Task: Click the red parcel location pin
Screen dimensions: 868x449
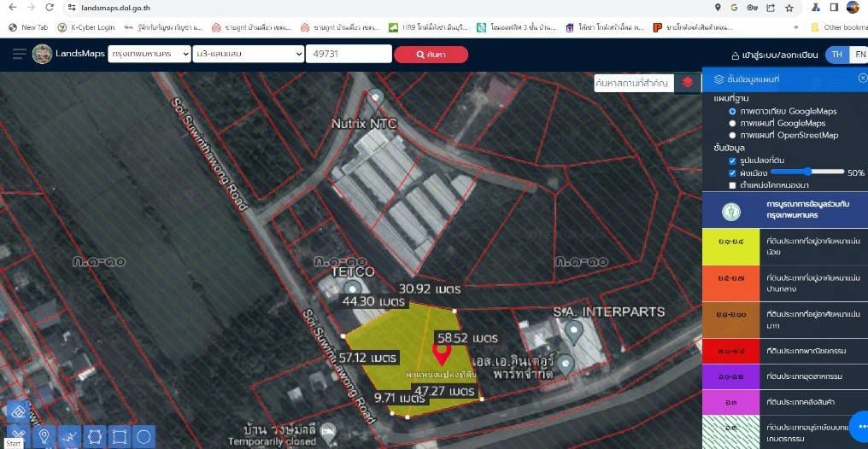Action: click(x=441, y=354)
